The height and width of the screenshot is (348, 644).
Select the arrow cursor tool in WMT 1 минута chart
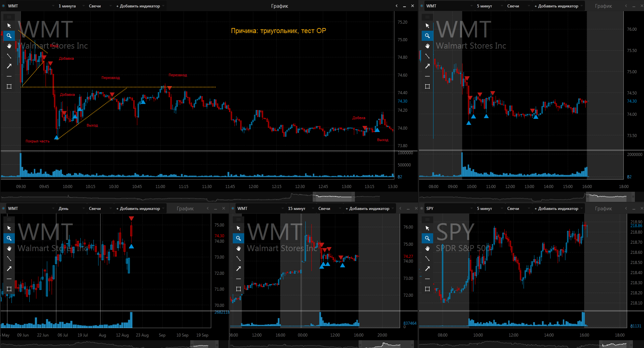click(9, 26)
